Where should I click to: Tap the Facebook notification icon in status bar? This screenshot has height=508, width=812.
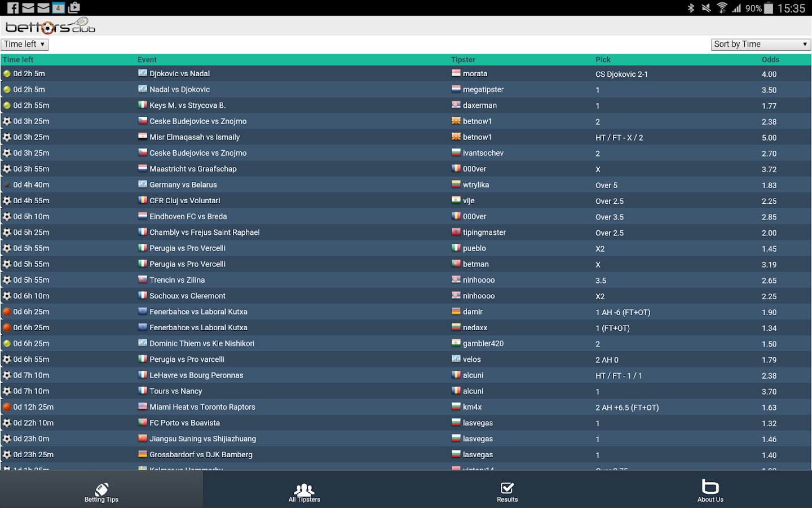click(12, 8)
